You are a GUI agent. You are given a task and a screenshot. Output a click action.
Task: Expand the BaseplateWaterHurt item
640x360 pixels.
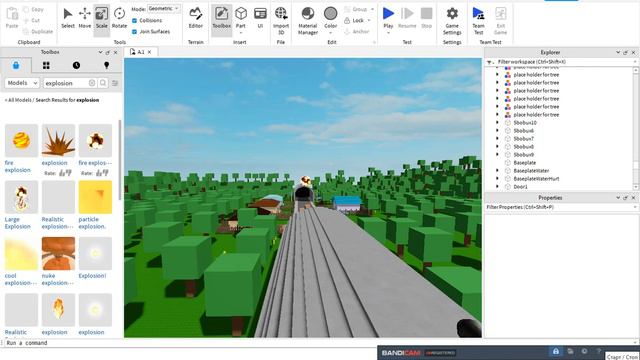(x=497, y=178)
